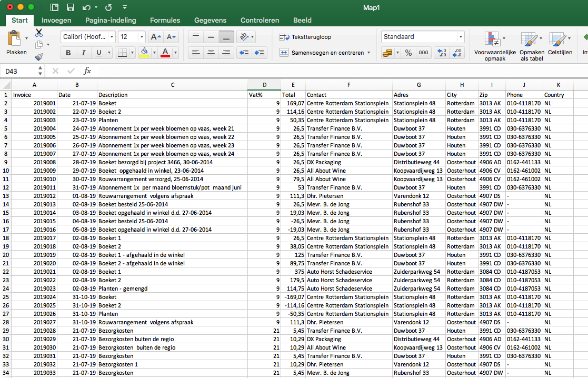Click the Redo icon in title bar

pos(108,7)
